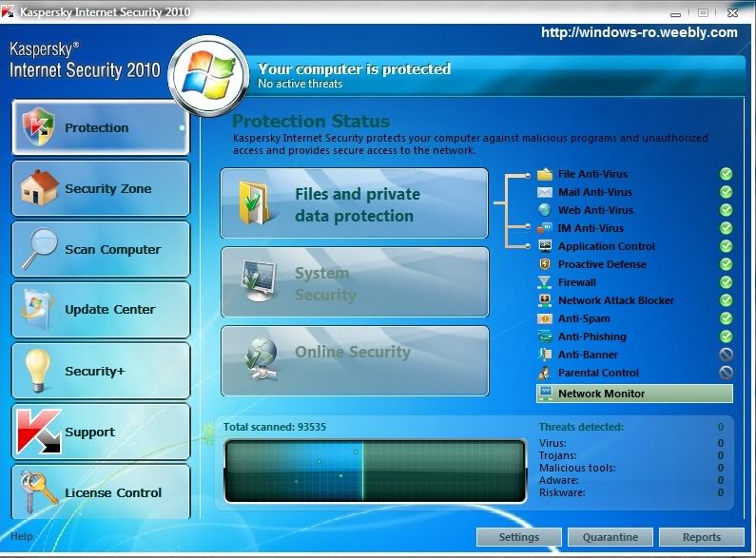Click the Trojans: count row

tap(631, 455)
